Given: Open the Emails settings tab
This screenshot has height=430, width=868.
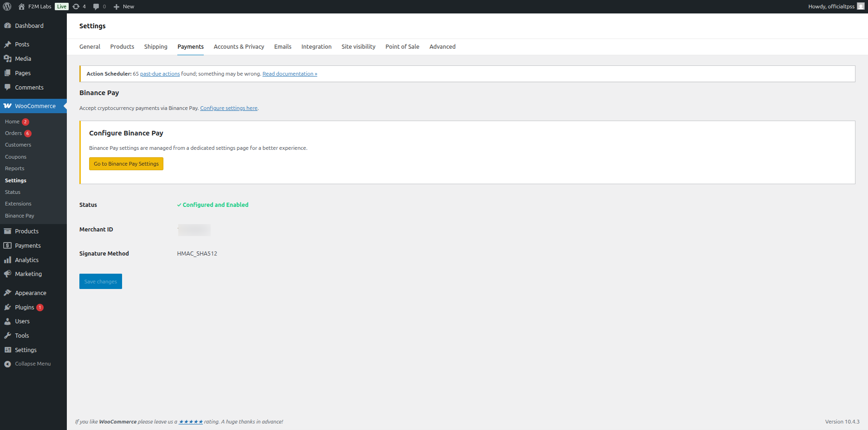Looking at the screenshot, I should (283, 47).
